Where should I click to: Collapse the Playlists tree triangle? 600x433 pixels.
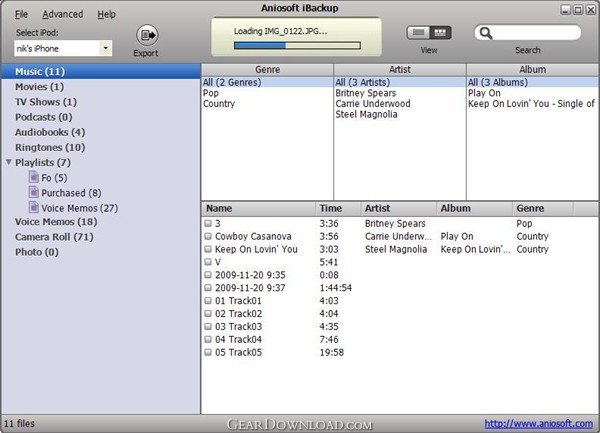tap(9, 162)
